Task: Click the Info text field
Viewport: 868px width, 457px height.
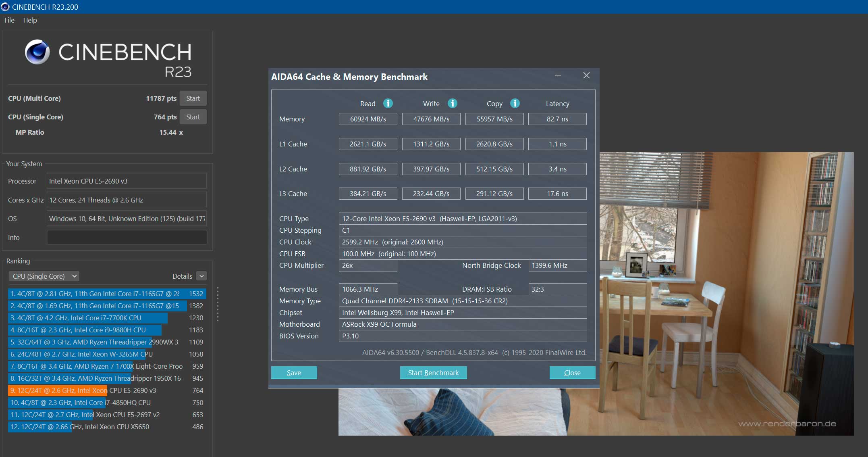Action: pos(127,238)
